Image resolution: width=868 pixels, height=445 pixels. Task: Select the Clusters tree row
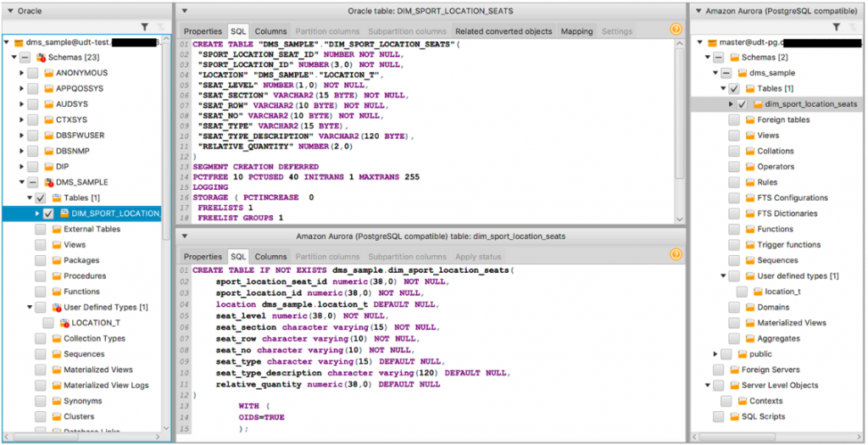83,416
